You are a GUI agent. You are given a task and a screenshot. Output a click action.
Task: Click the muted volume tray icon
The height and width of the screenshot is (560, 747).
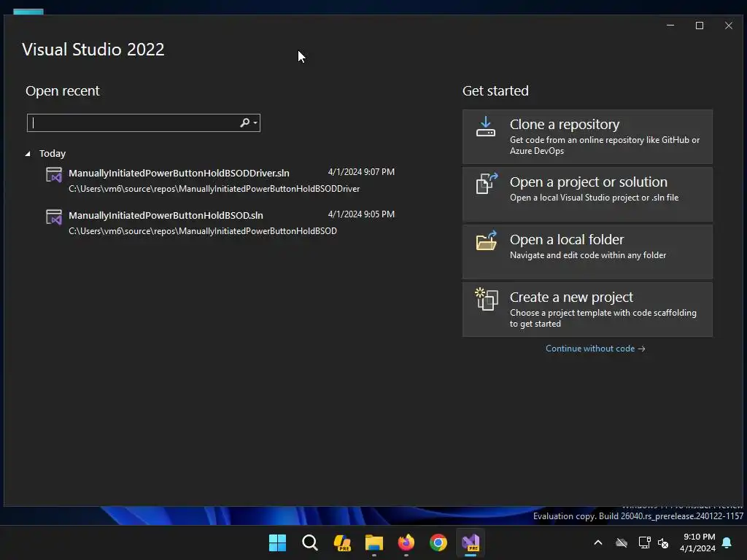[x=663, y=542]
